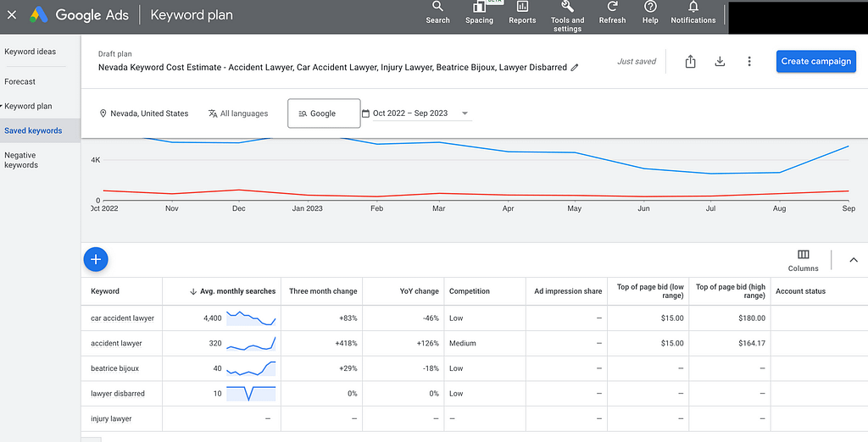The width and height of the screenshot is (868, 442).
Task: Select the lawyer disbarred keyword
Action: [x=117, y=394]
